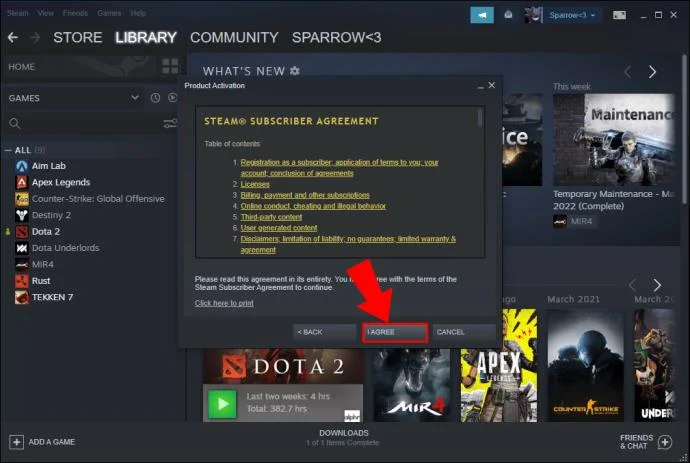Open the View menu
Image resolution: width=690 pixels, height=463 pixels.
click(45, 13)
